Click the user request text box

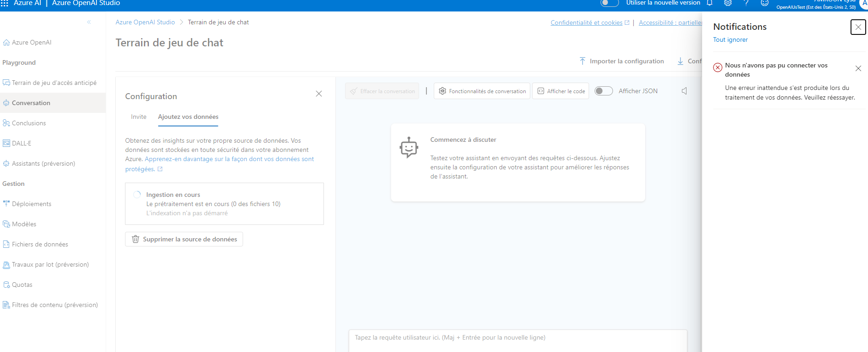pyautogui.click(x=518, y=341)
